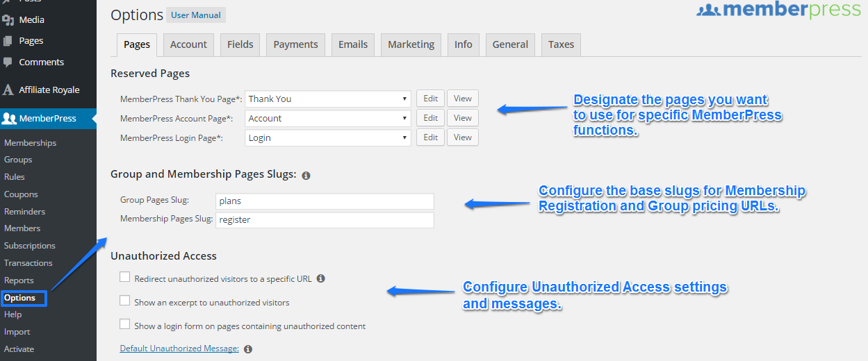Select Options in the sidebar

(x=19, y=298)
